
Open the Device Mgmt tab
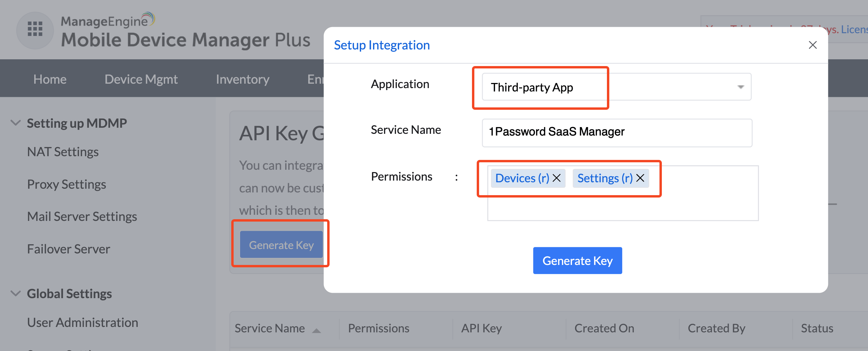141,79
